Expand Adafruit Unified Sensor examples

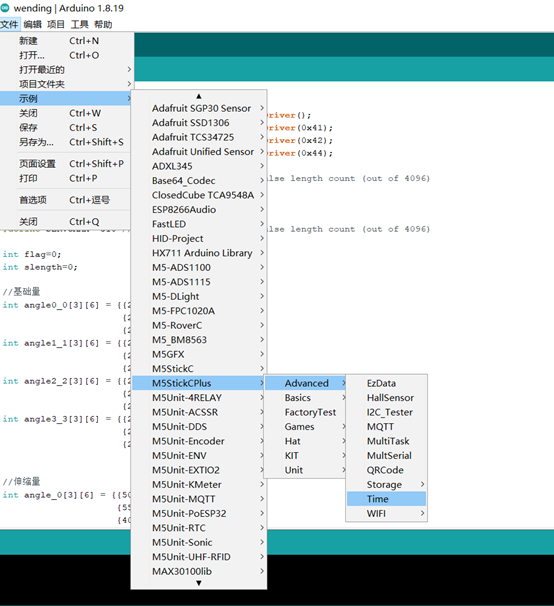coord(199,152)
